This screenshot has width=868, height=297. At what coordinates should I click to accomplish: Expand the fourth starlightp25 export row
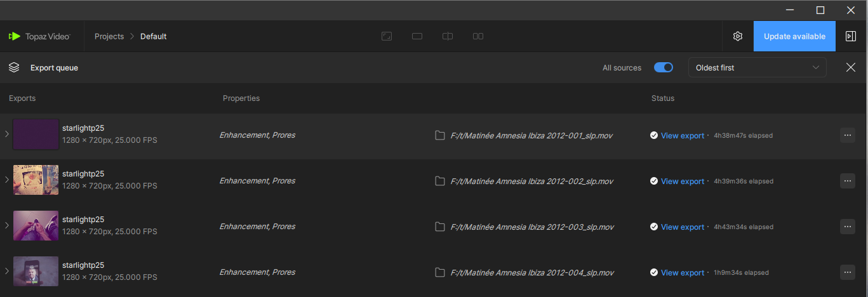coord(7,271)
